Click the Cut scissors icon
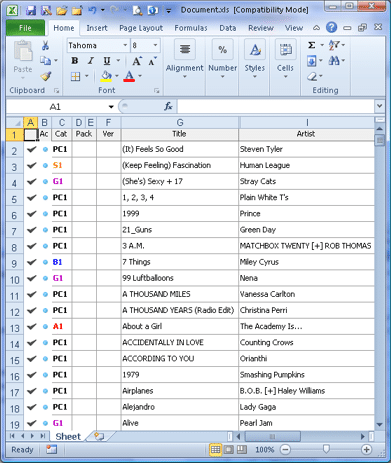 [45, 45]
